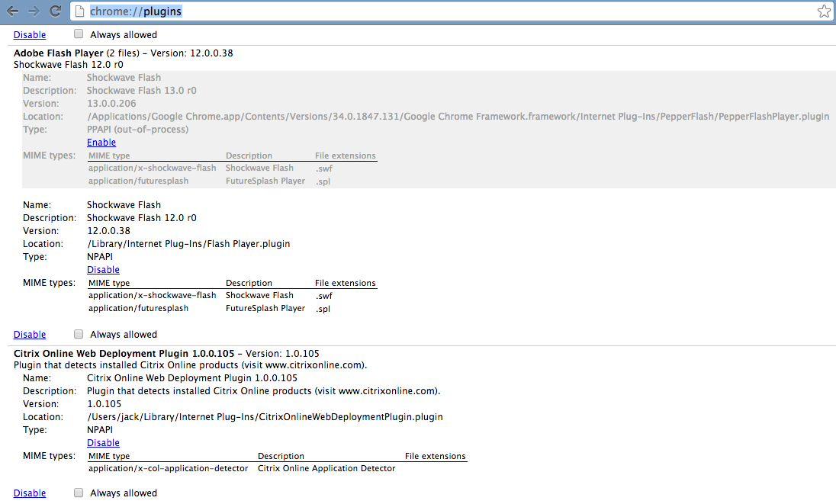Click the .swf extension in enabled Flash table
This screenshot has height=504, width=836.
point(323,296)
